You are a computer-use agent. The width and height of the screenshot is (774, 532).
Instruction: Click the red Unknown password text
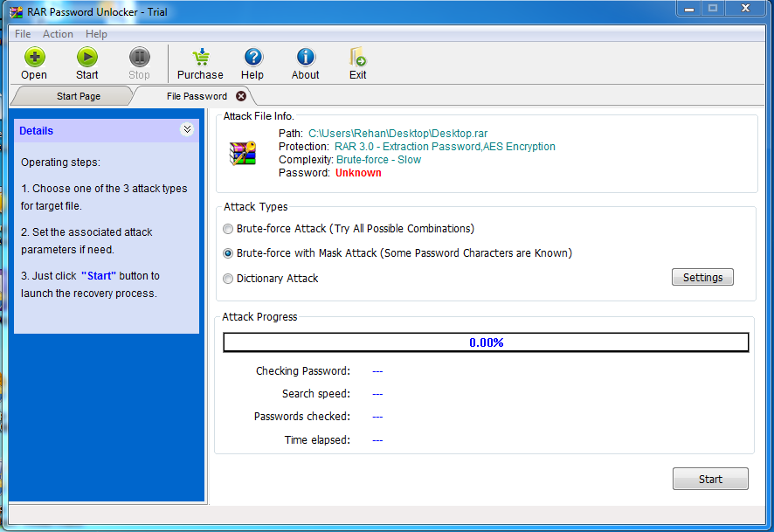coord(358,173)
